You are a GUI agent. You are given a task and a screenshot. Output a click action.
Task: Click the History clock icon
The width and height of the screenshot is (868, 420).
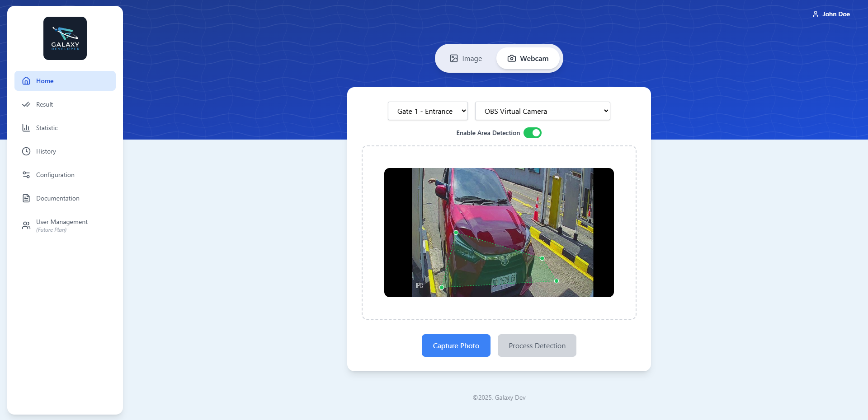pyautogui.click(x=26, y=151)
